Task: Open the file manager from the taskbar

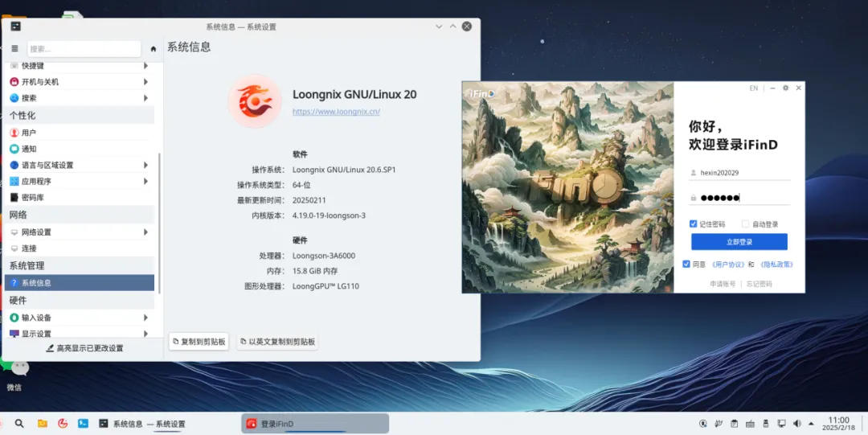Action: tap(42, 424)
